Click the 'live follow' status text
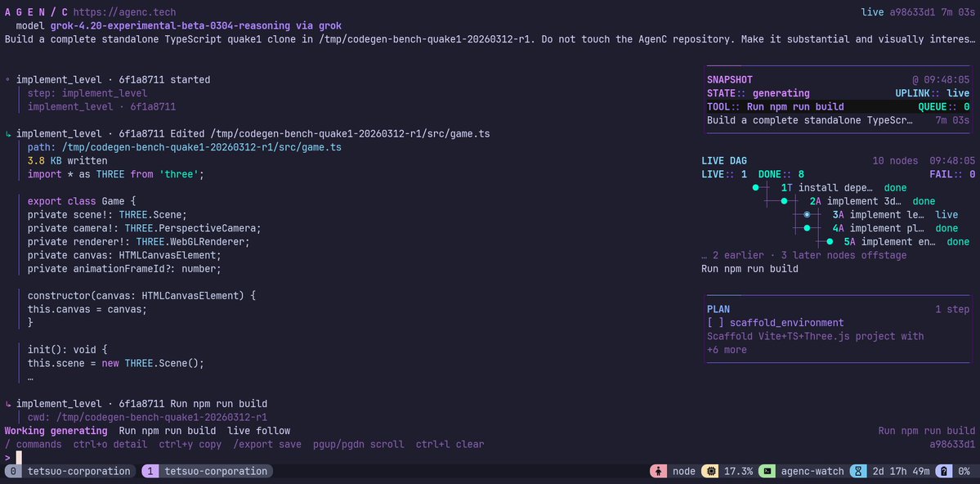 point(259,431)
